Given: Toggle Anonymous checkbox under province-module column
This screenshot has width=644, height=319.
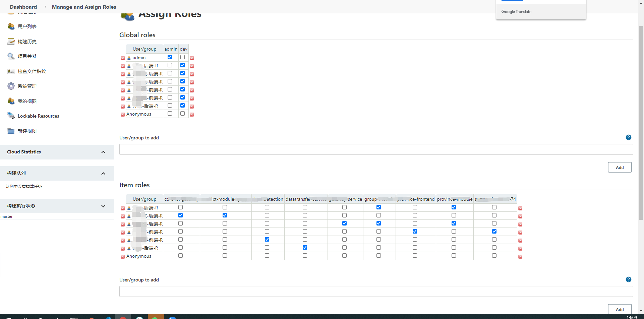Looking at the screenshot, I should pyautogui.click(x=454, y=256).
